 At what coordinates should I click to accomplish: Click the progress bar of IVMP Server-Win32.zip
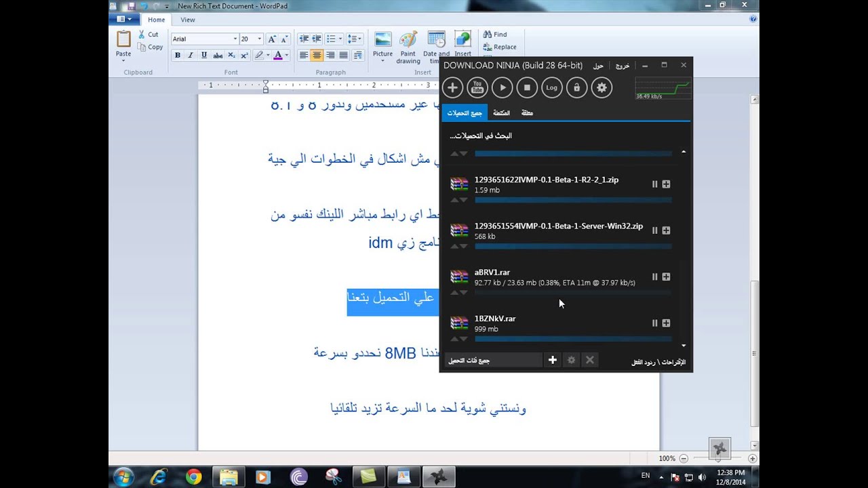pyautogui.click(x=573, y=247)
